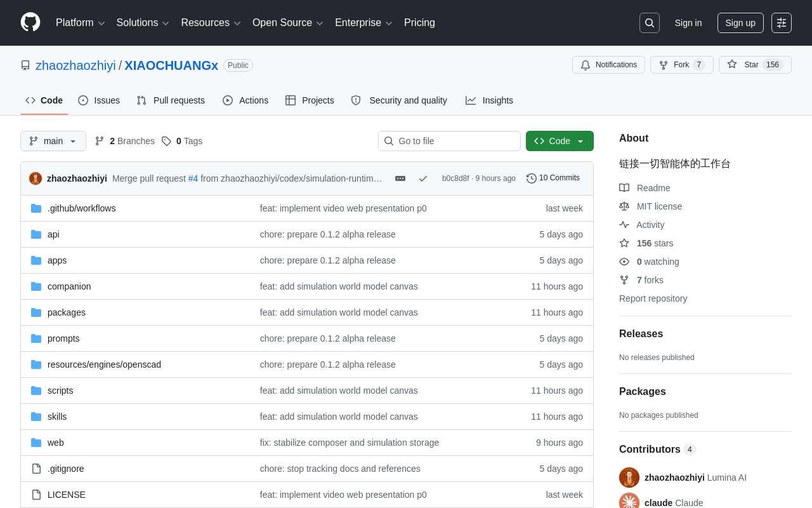This screenshot has width=812, height=508.
Task: Open the Security and quality tab
Action: pos(399,100)
